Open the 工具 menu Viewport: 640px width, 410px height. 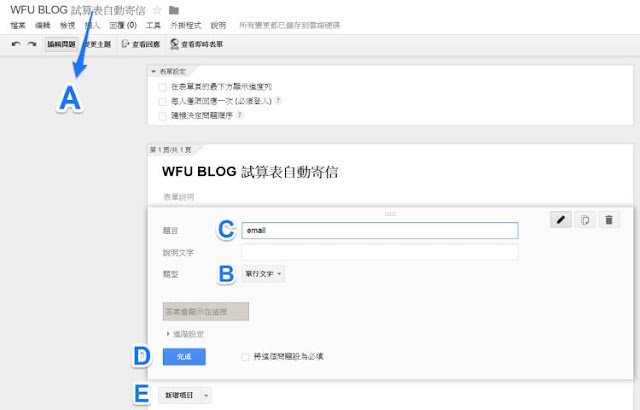point(153,25)
